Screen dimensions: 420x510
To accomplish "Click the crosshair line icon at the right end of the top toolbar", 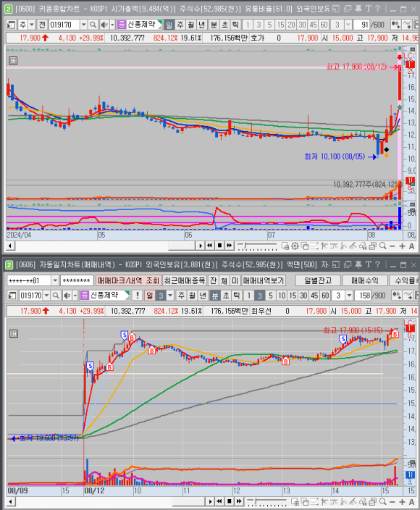I will pos(406,25).
